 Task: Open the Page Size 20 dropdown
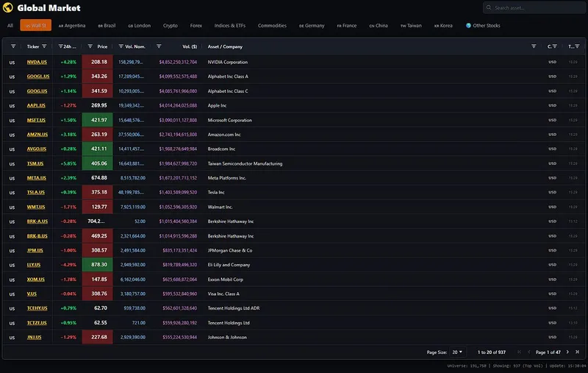(x=457, y=352)
